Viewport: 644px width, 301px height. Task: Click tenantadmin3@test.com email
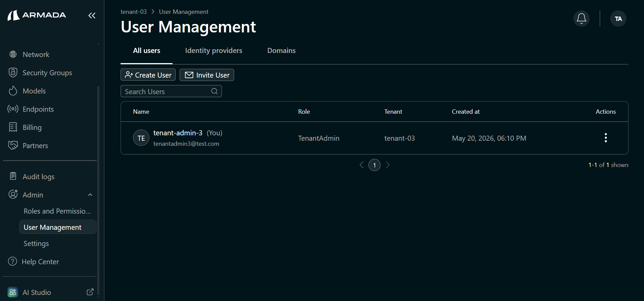[x=186, y=144]
